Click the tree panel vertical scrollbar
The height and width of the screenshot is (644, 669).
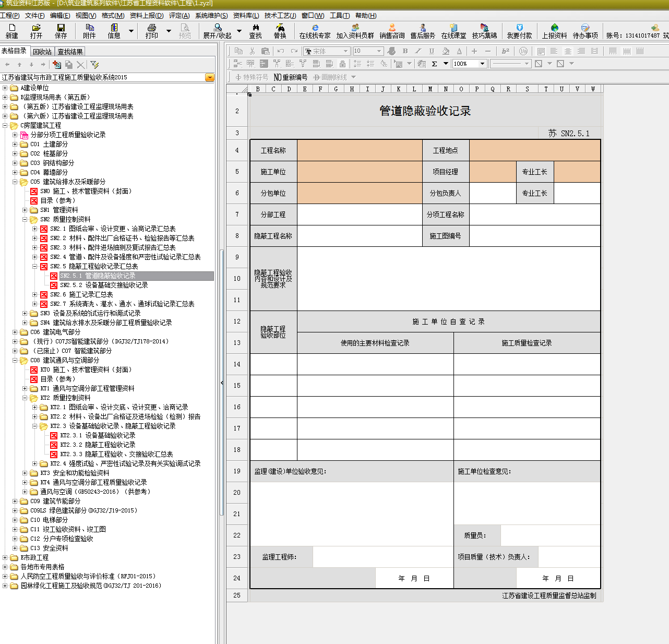[222, 384]
